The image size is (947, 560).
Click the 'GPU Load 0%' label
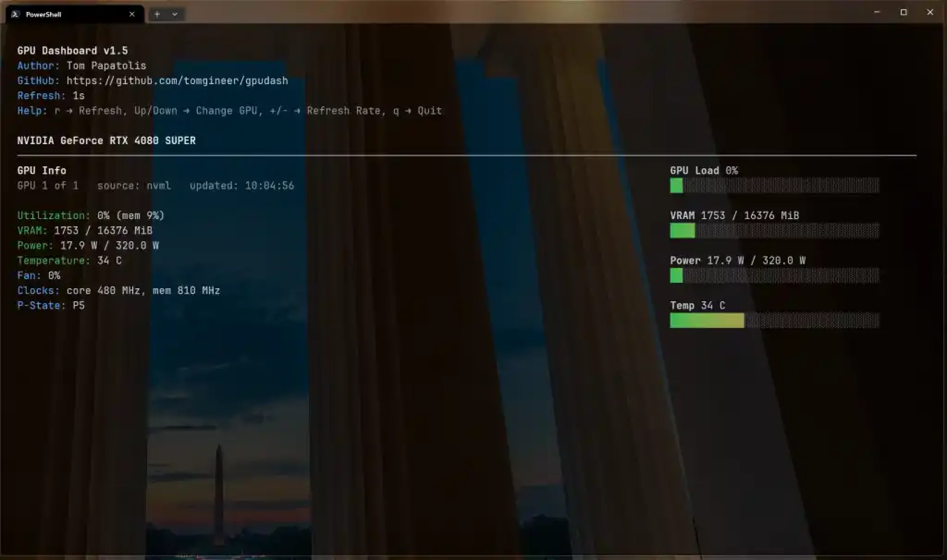point(704,170)
